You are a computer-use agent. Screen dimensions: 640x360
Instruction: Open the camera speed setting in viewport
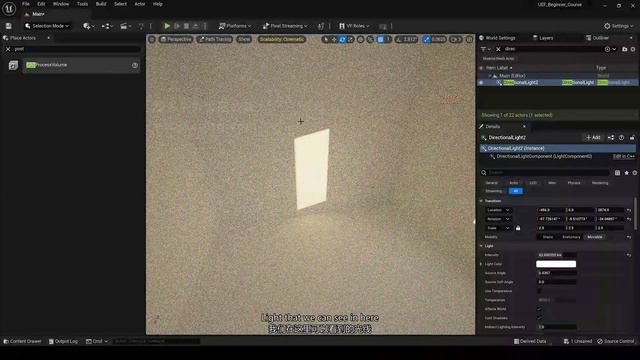455,40
